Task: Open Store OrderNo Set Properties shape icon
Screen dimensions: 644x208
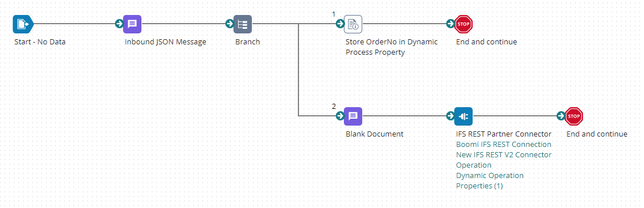Action: (x=353, y=24)
